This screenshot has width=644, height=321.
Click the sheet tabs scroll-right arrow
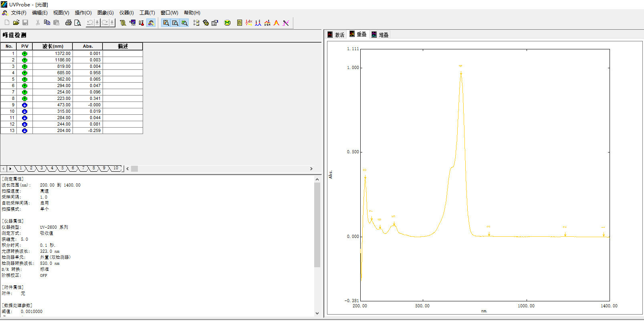[x=10, y=169]
